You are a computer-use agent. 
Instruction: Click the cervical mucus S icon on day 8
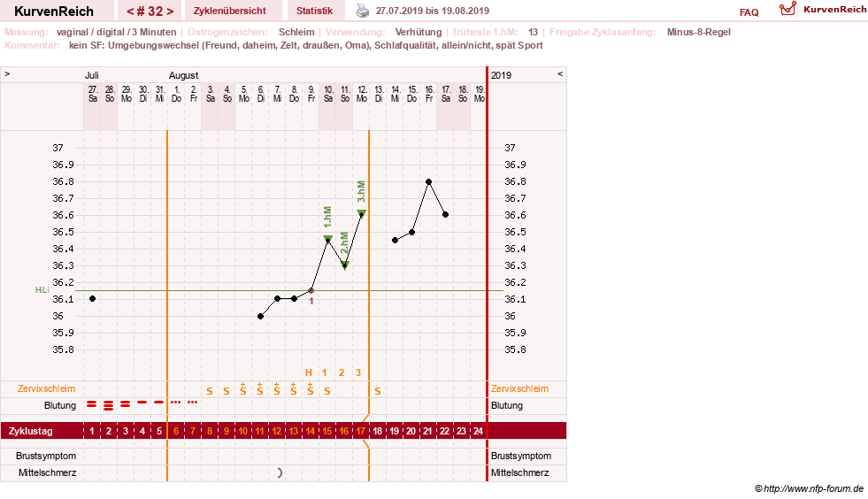pos(209,391)
